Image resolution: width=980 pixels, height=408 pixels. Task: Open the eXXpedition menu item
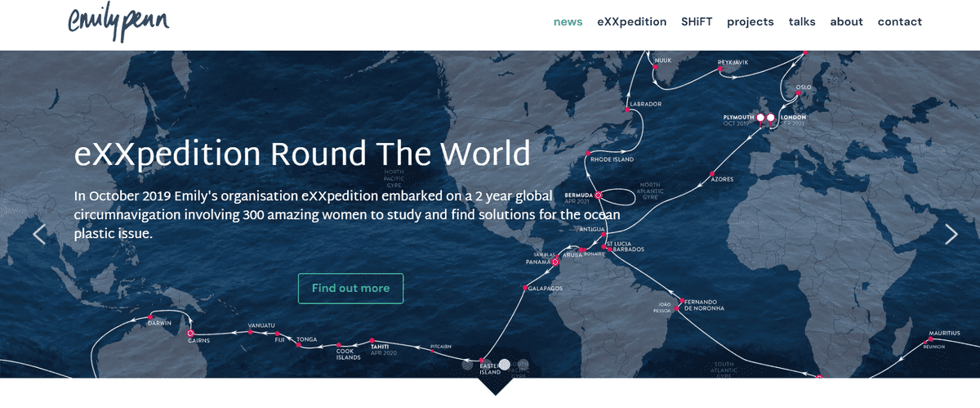(632, 22)
